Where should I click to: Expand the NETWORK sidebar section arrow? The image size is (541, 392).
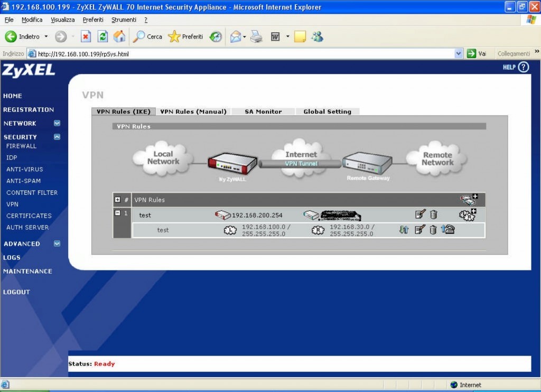tap(57, 123)
